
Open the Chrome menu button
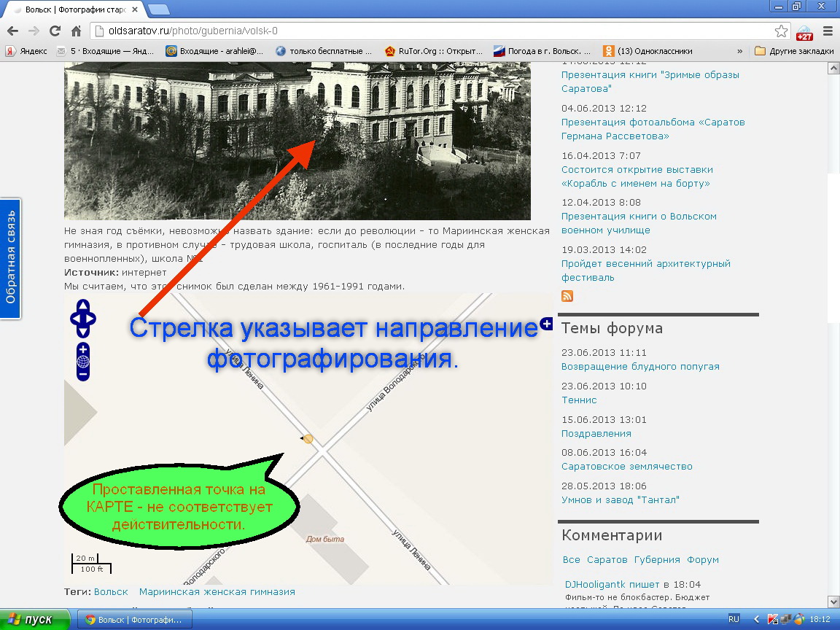tap(828, 31)
